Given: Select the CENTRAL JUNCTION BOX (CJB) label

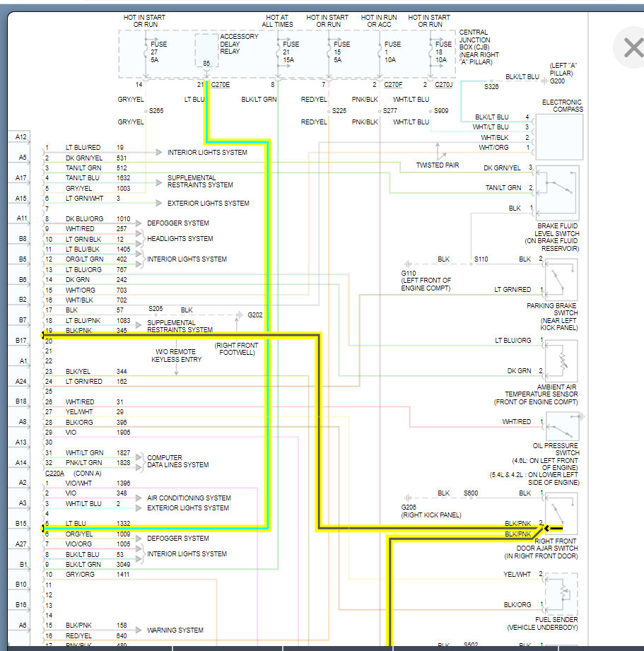Looking at the screenshot, I should tap(479, 47).
